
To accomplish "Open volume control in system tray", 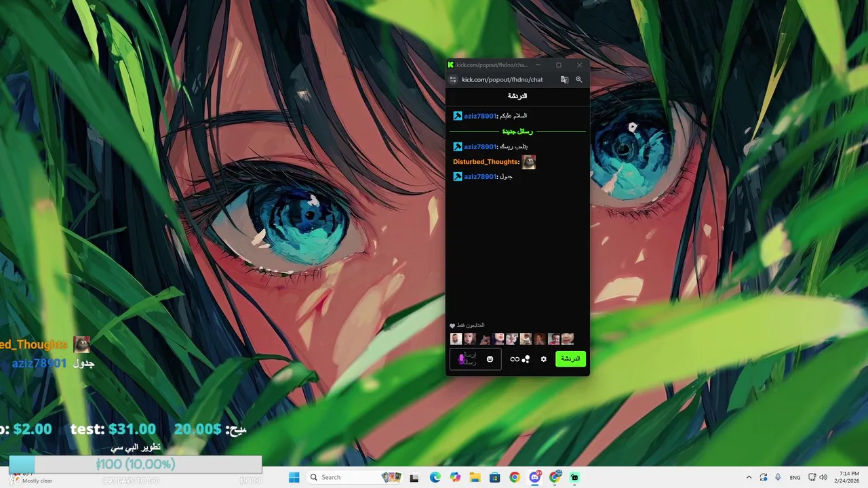I will coord(823,478).
